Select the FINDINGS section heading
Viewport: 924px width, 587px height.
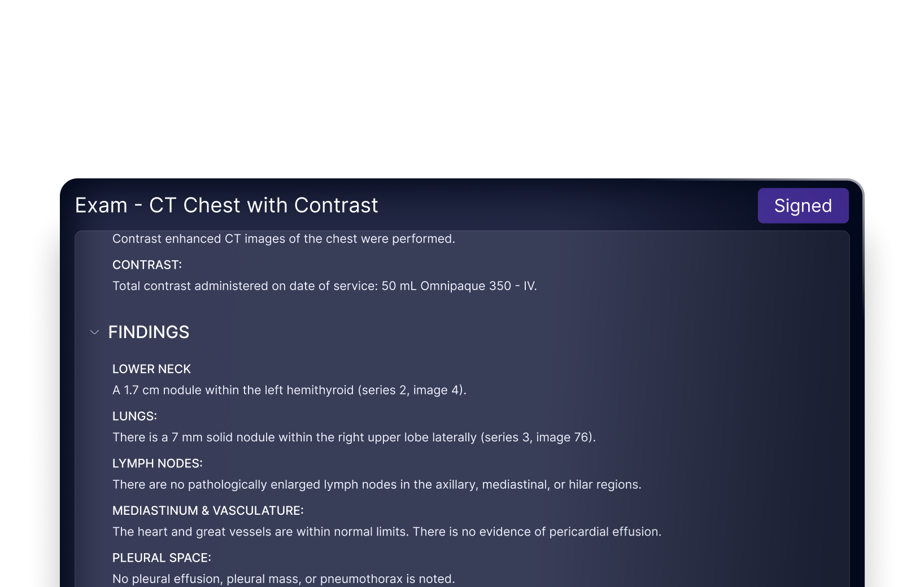149,332
